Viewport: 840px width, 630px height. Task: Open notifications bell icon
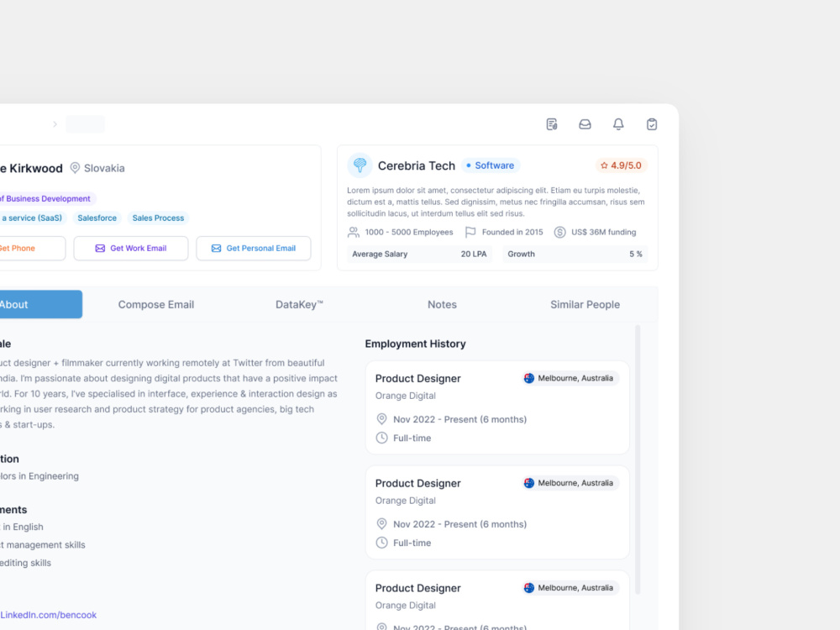click(618, 124)
